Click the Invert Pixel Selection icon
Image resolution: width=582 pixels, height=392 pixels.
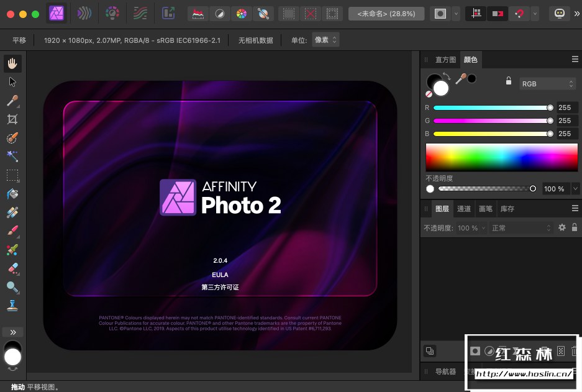[x=332, y=14]
